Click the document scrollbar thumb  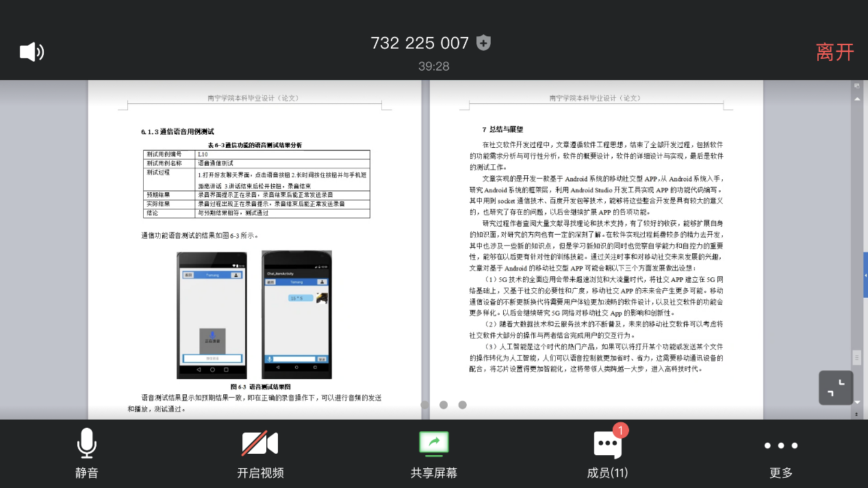[856, 357]
